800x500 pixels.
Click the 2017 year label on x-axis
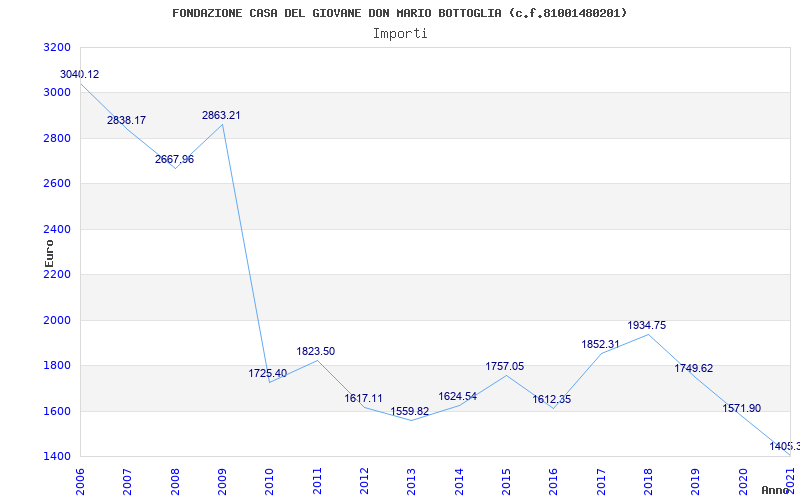click(601, 482)
